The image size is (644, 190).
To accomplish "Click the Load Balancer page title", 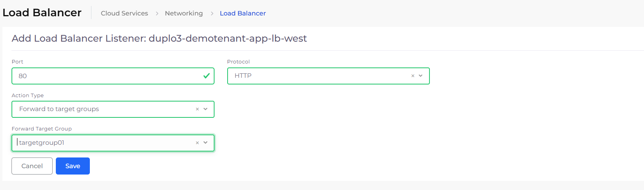I will (x=42, y=13).
